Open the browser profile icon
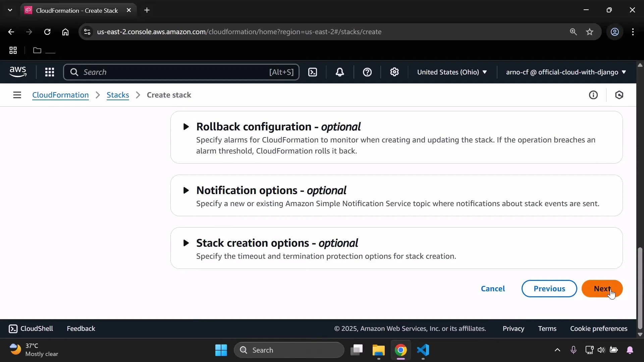This screenshot has width=644, height=362. point(615,32)
